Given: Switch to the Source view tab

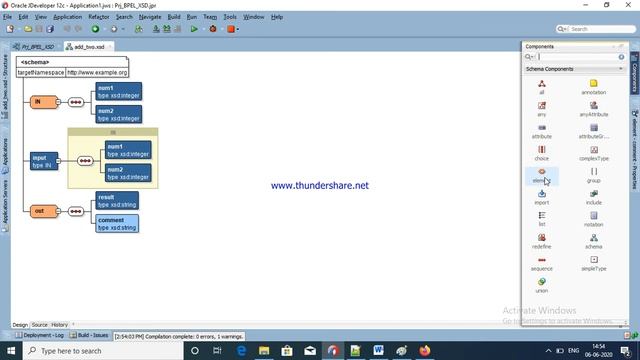Looking at the screenshot, I should (x=40, y=325).
